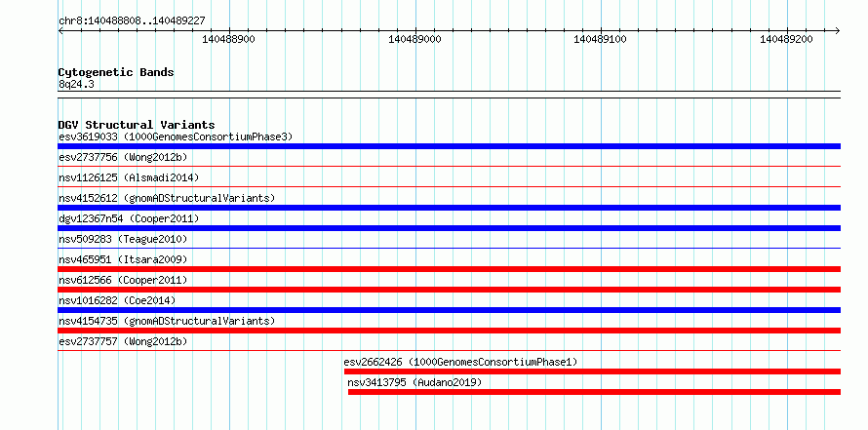The height and width of the screenshot is (430, 868).
Task: Click the nsv4154735 red variant bar
Action: click(x=449, y=331)
